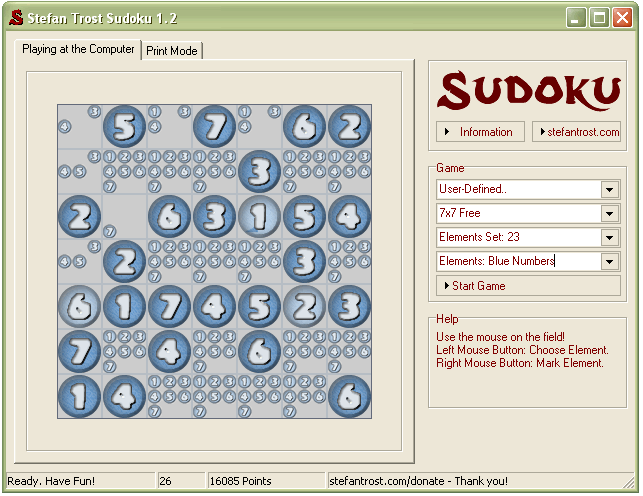Toggle small 1 candidate between top-row large 5 and 7
Image resolution: width=643 pixels, height=496 pixels.
(x=155, y=112)
